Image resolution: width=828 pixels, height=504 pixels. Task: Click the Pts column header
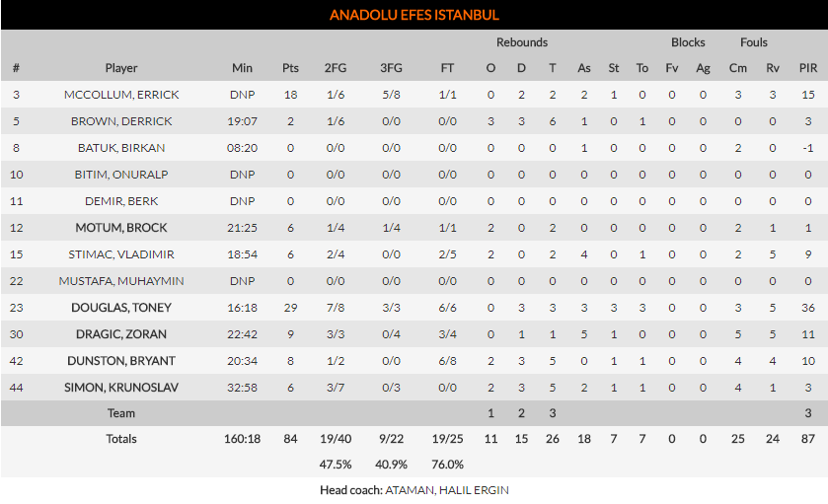click(290, 68)
